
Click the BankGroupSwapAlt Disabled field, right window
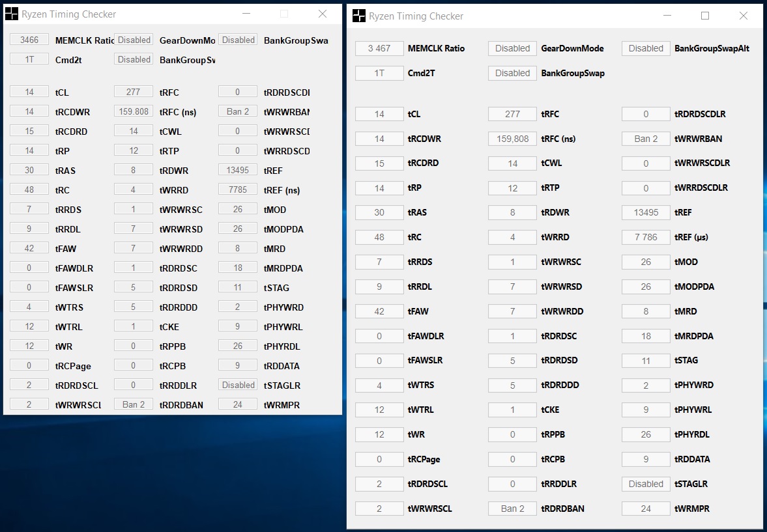coord(646,48)
